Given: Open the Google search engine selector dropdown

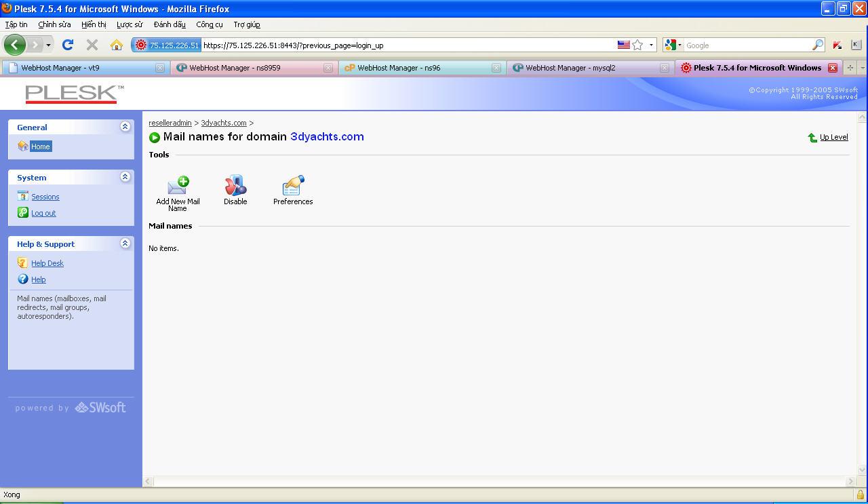Looking at the screenshot, I should tap(679, 45).
